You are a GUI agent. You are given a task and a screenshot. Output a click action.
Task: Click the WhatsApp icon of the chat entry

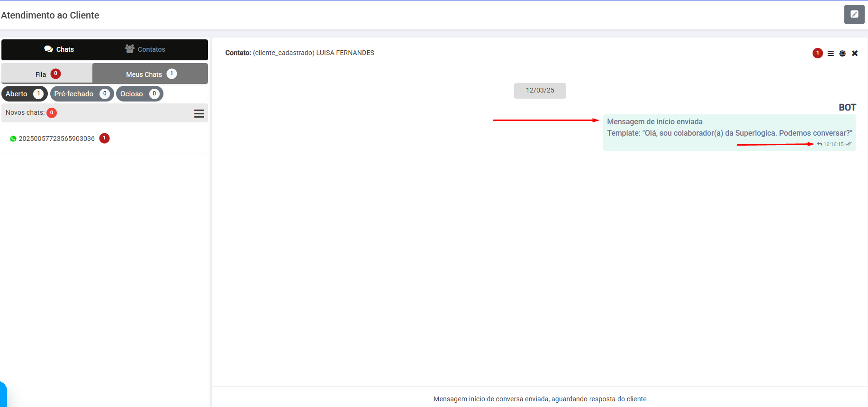coord(13,139)
